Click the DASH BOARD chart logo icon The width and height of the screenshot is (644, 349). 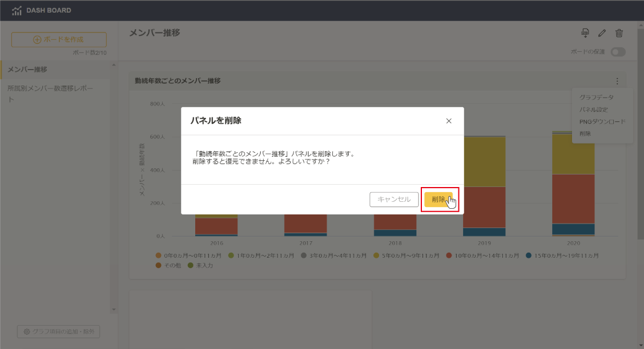tap(17, 11)
